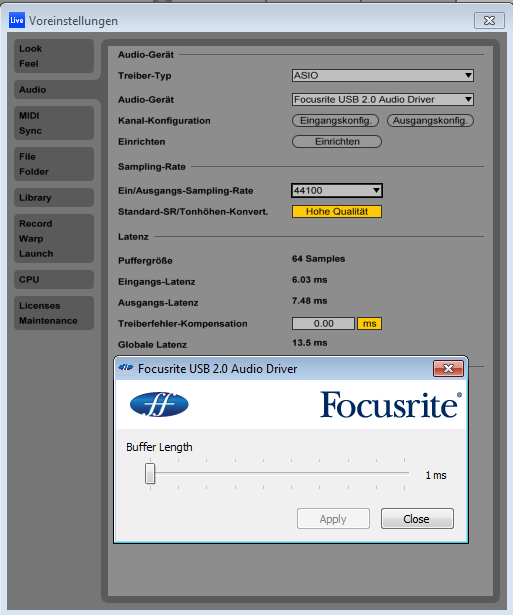The image size is (513, 615).
Task: Open the Licenses Maintenance tab
Action: (54, 313)
